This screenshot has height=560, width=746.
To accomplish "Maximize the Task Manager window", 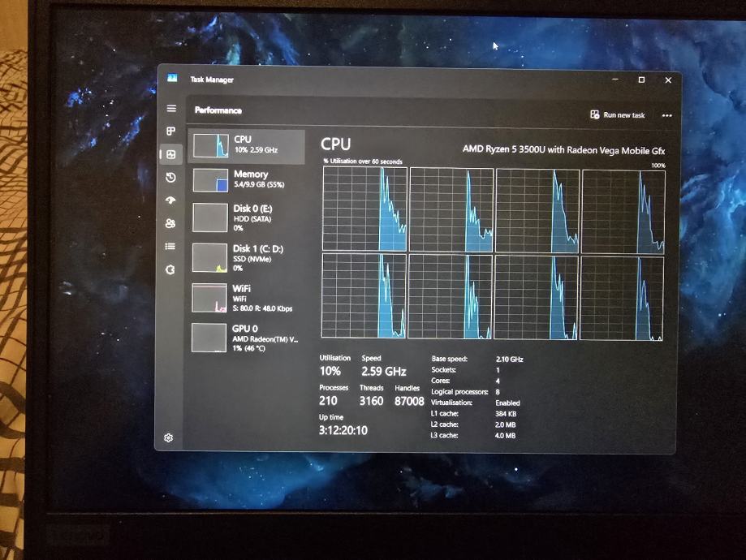I will click(x=641, y=80).
